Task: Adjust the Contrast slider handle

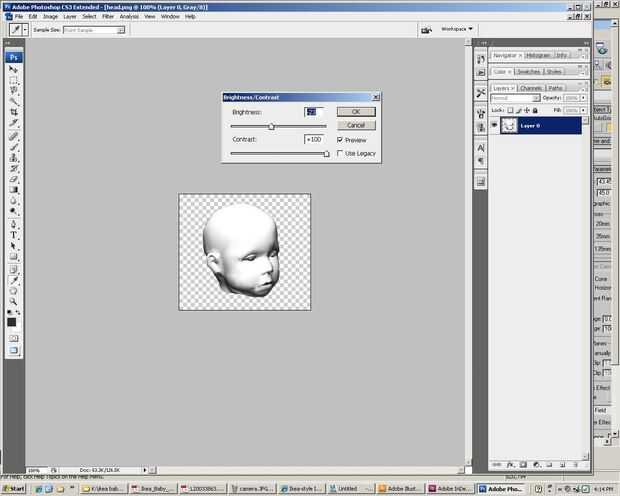Action: tap(326, 154)
